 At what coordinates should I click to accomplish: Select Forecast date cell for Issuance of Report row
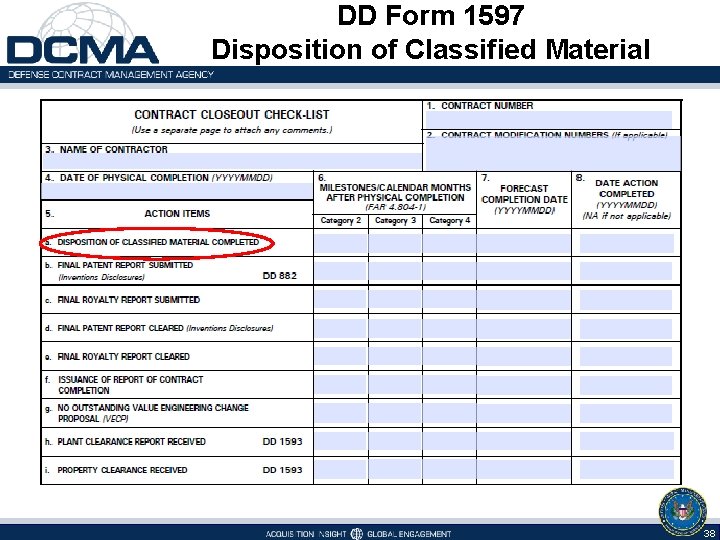524,385
